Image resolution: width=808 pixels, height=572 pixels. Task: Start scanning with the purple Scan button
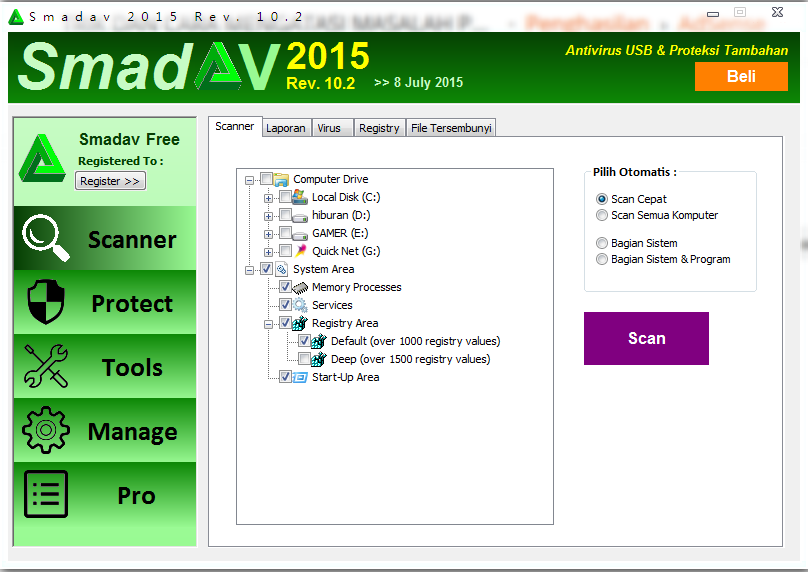646,338
